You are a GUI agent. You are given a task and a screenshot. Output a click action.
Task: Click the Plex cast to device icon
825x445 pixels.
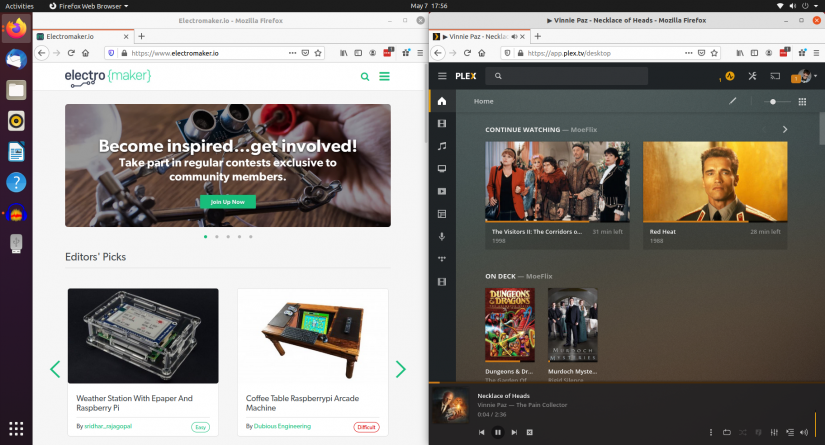pos(775,76)
